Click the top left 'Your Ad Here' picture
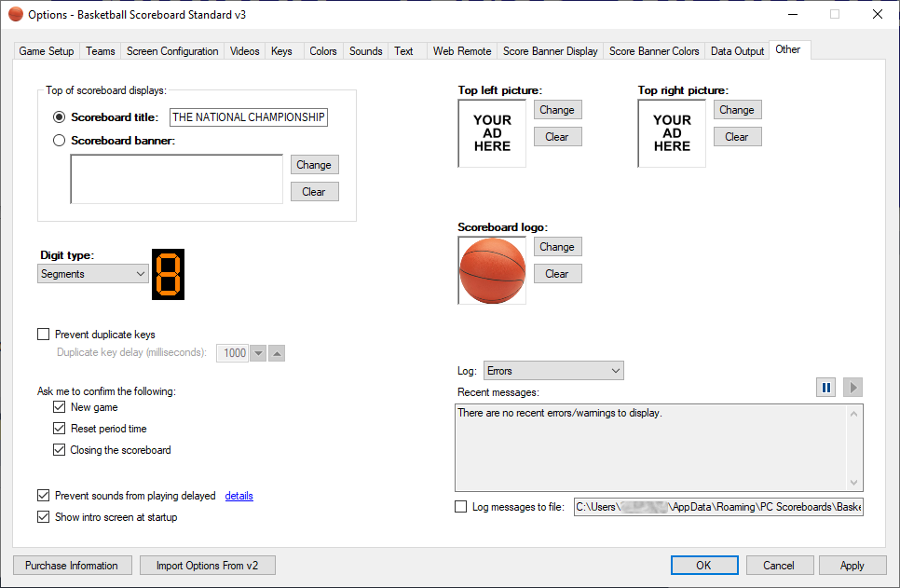The image size is (900, 588). (492, 133)
